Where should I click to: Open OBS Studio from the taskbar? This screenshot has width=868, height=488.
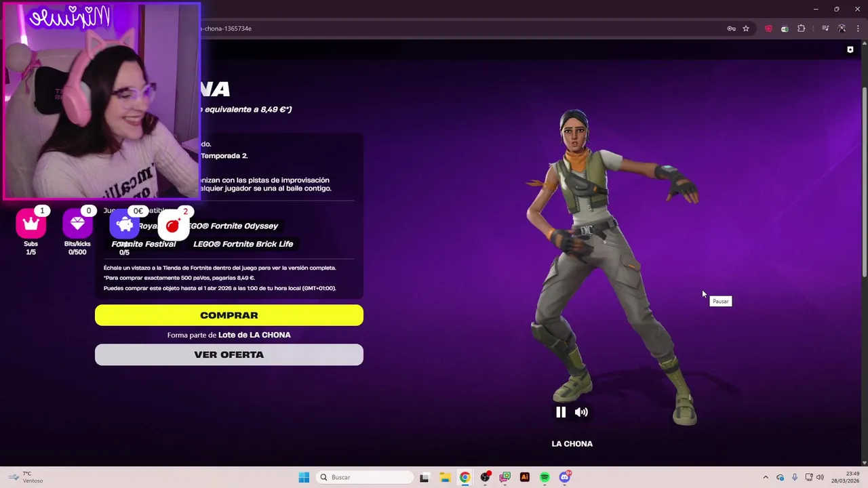(485, 477)
